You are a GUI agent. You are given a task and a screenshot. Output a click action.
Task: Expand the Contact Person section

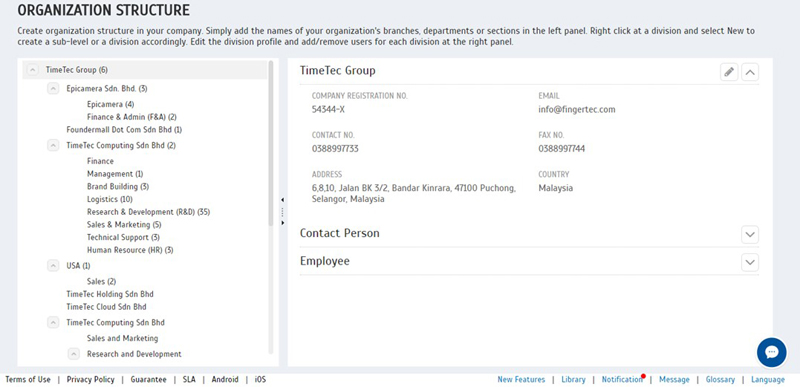point(750,235)
